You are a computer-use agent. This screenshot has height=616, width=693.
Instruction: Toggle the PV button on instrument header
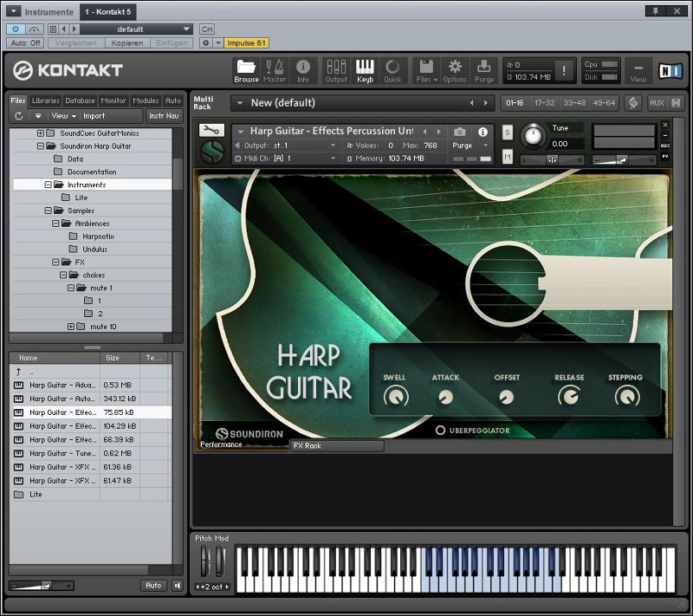coord(665,157)
